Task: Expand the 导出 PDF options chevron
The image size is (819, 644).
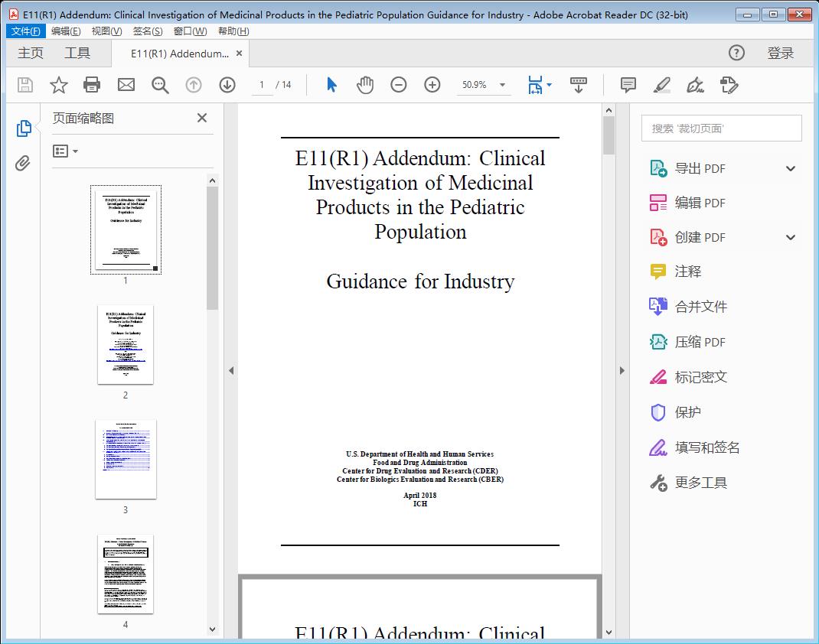Action: click(x=790, y=168)
